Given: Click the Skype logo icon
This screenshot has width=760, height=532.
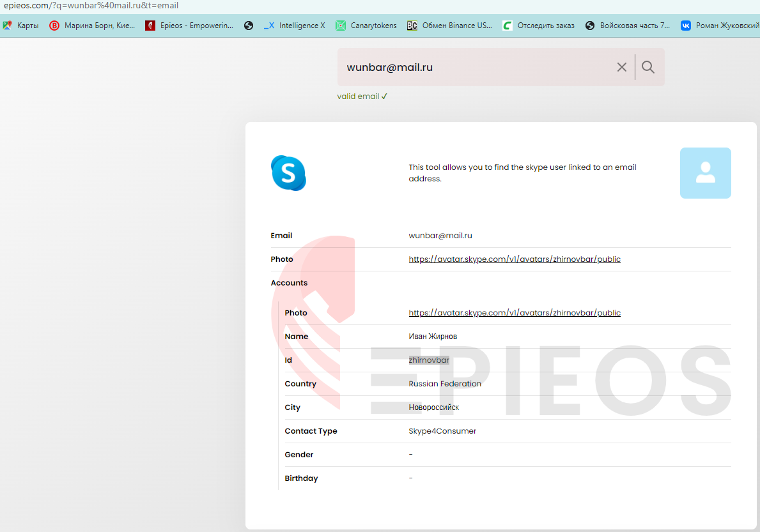Looking at the screenshot, I should 288,173.
